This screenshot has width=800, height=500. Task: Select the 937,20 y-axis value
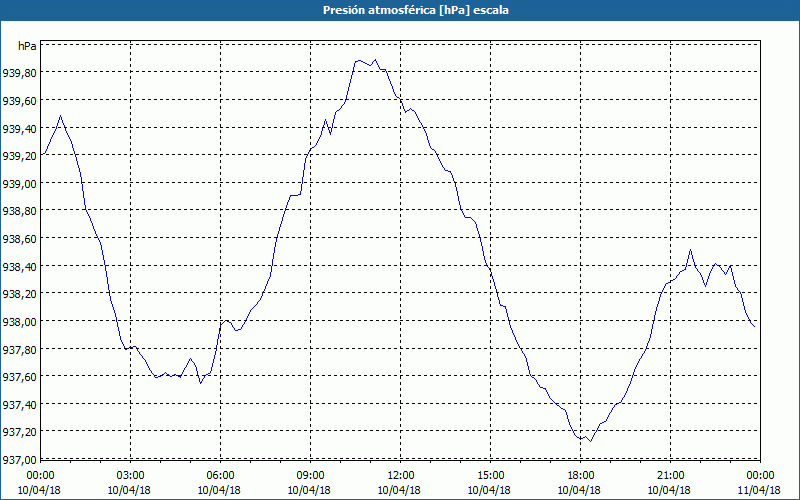pyautogui.click(x=19, y=432)
